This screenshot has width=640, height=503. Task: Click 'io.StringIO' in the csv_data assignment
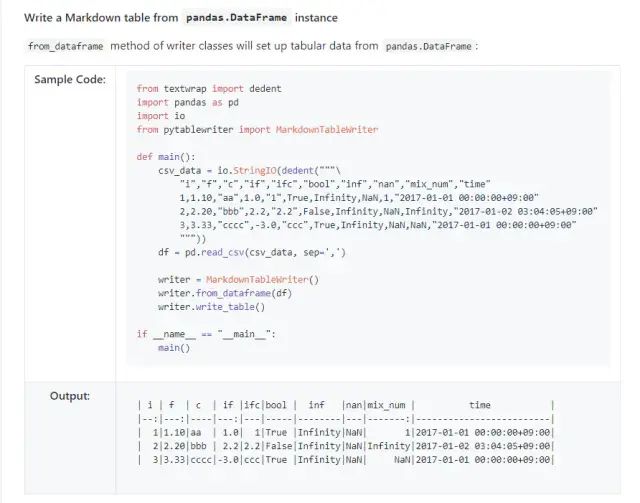246,170
